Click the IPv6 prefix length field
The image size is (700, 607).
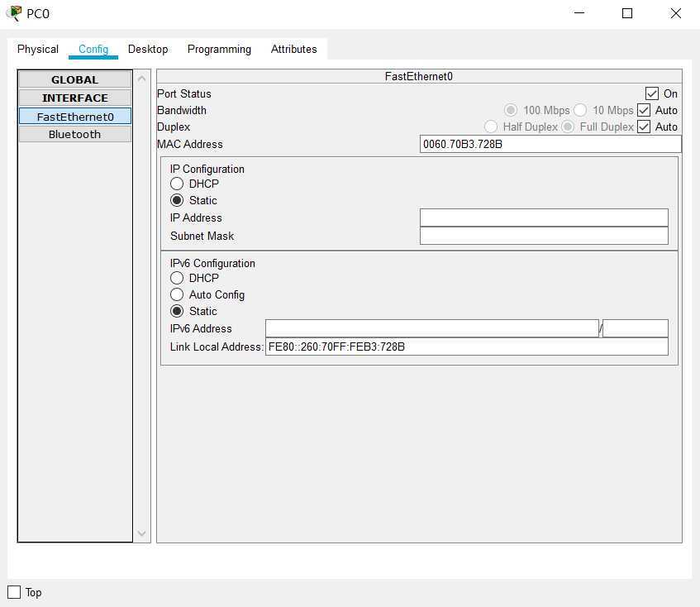pyautogui.click(x=636, y=328)
